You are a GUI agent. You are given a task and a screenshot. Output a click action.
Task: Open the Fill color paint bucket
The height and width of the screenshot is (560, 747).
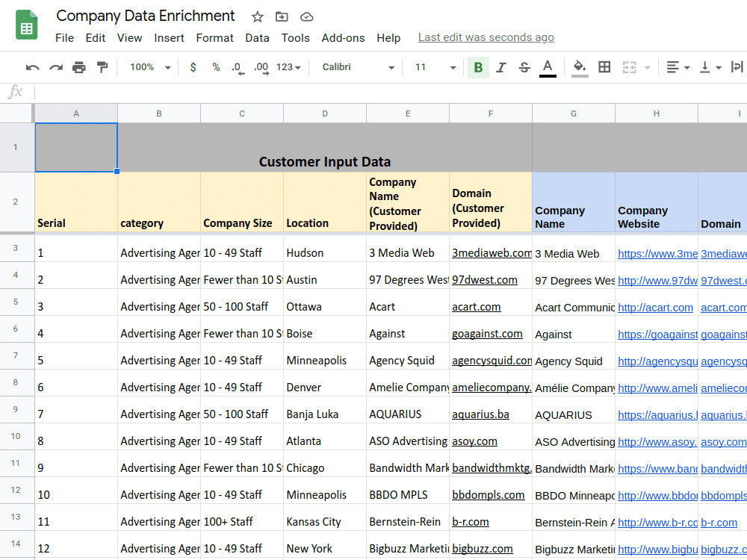pos(580,68)
